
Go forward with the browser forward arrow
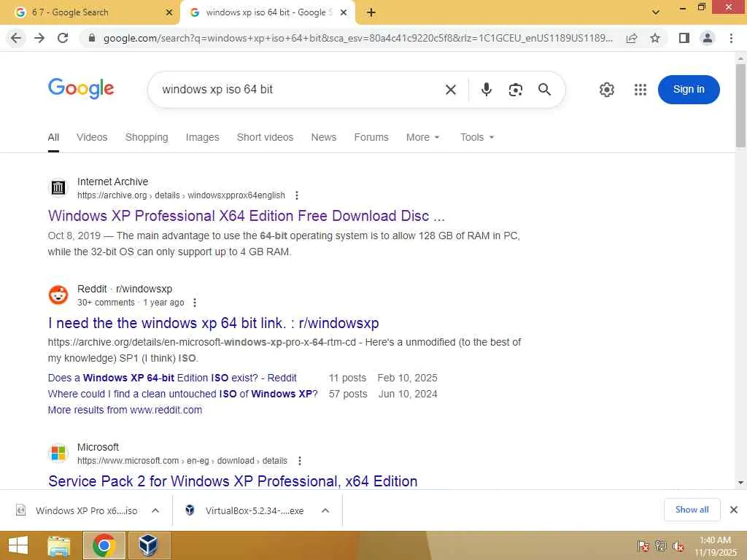(39, 38)
